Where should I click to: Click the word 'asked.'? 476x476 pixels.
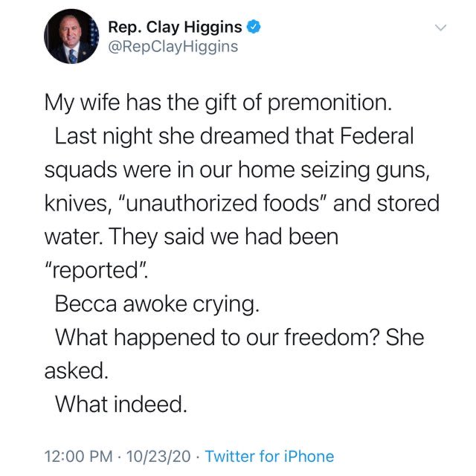point(77,371)
